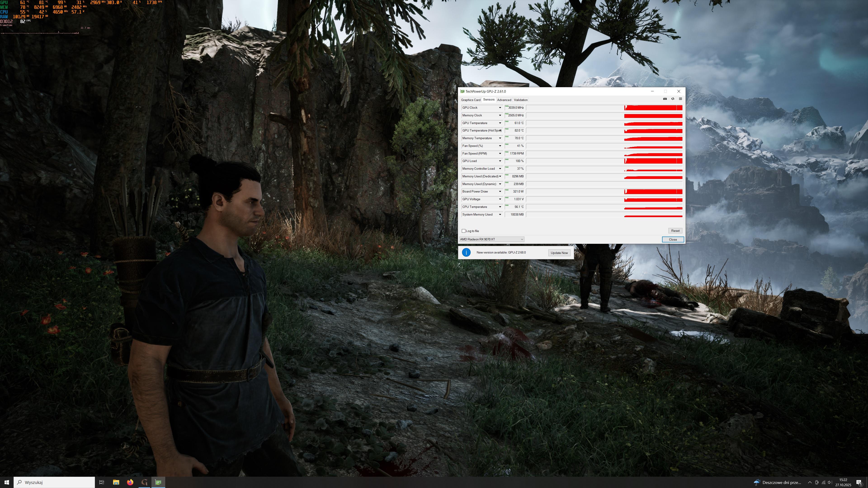Open Task View on the taskbar

[101, 482]
